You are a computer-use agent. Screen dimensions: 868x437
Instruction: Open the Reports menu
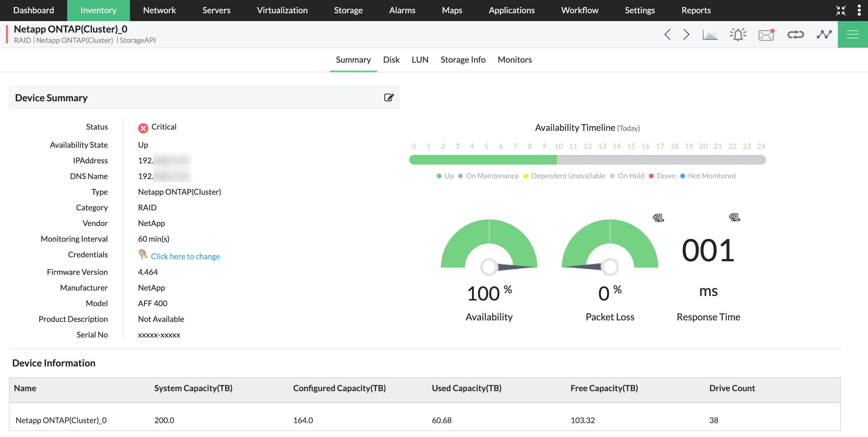point(696,11)
